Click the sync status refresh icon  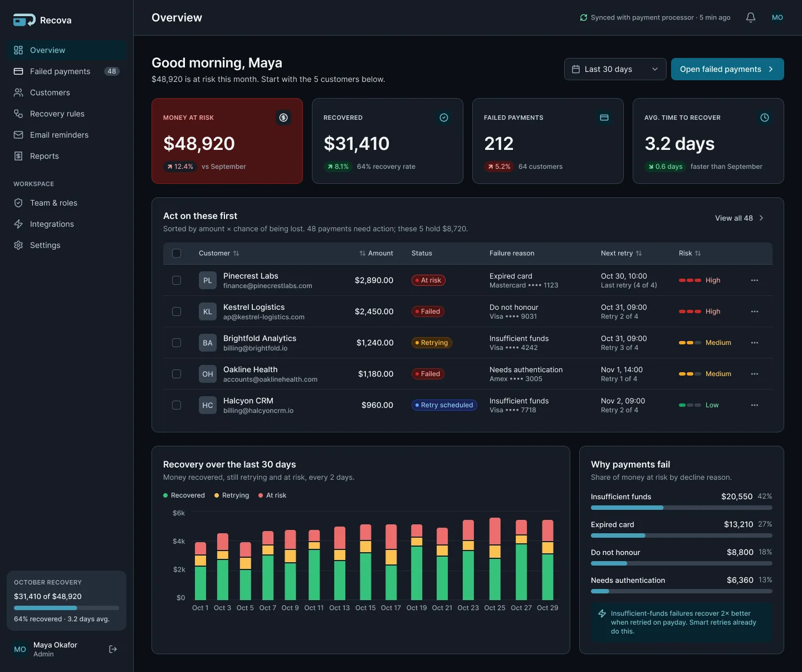point(584,18)
